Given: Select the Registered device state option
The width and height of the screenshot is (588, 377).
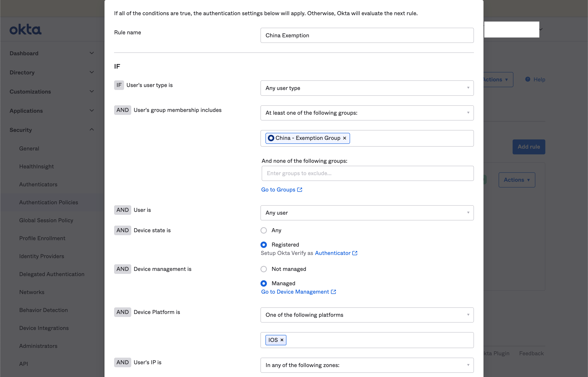Looking at the screenshot, I should point(264,245).
